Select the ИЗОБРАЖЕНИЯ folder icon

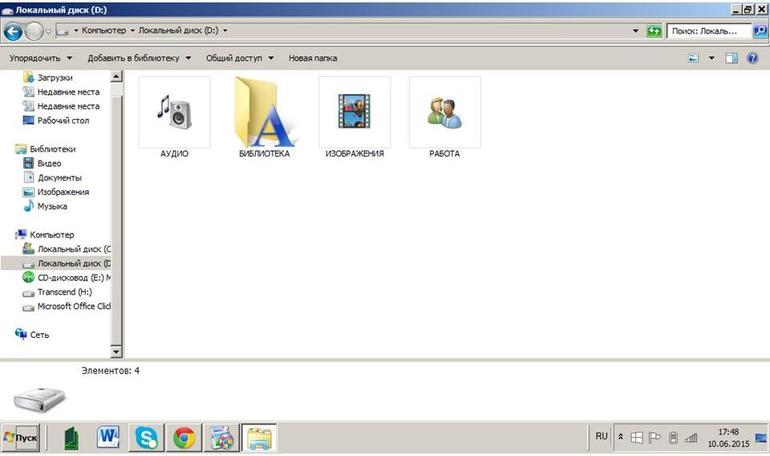point(355,112)
